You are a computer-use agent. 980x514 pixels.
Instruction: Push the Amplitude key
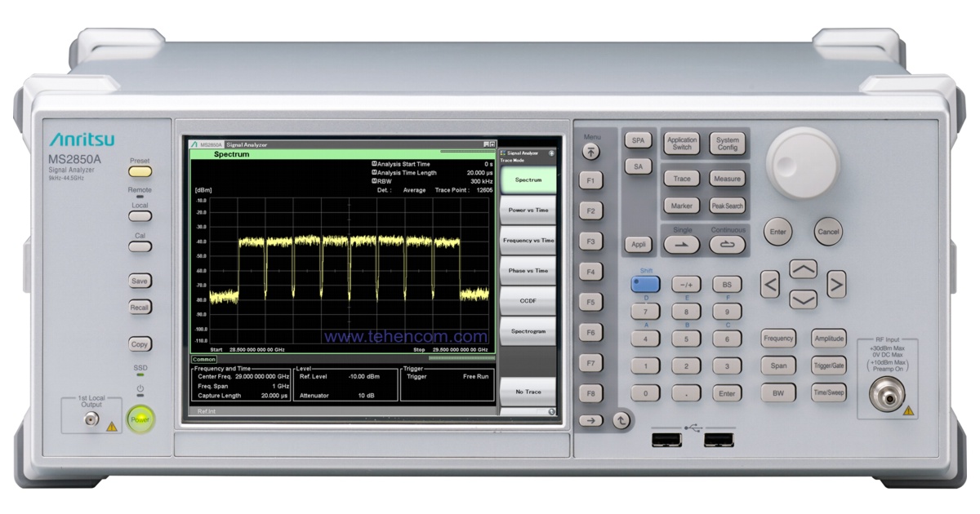click(x=829, y=339)
